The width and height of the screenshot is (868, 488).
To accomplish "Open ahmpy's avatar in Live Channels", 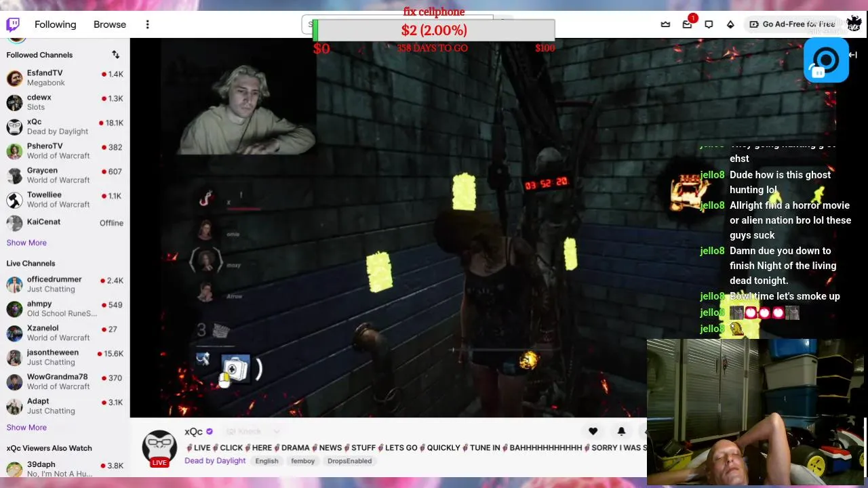I will pyautogui.click(x=14, y=309).
